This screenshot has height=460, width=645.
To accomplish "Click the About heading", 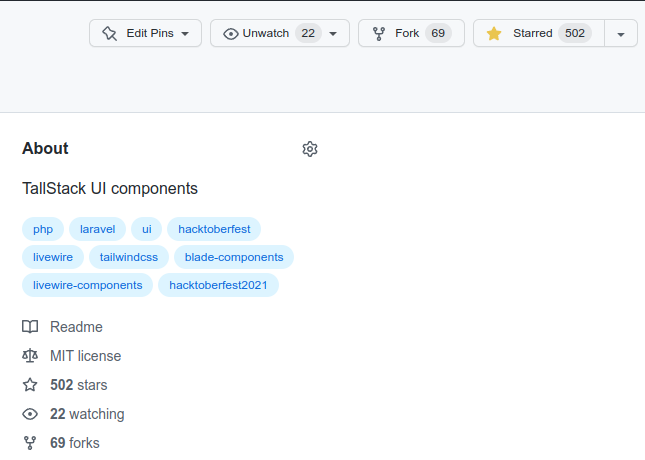I will pos(45,149).
